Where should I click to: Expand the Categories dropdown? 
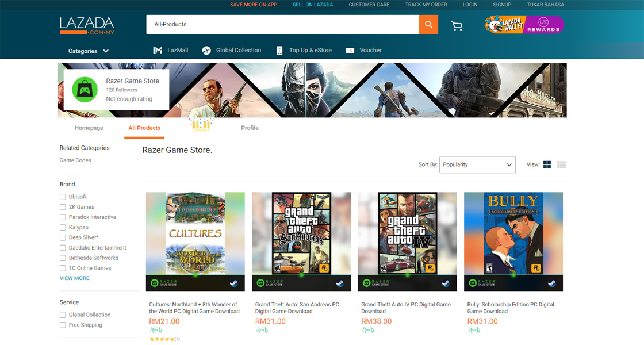(x=89, y=51)
